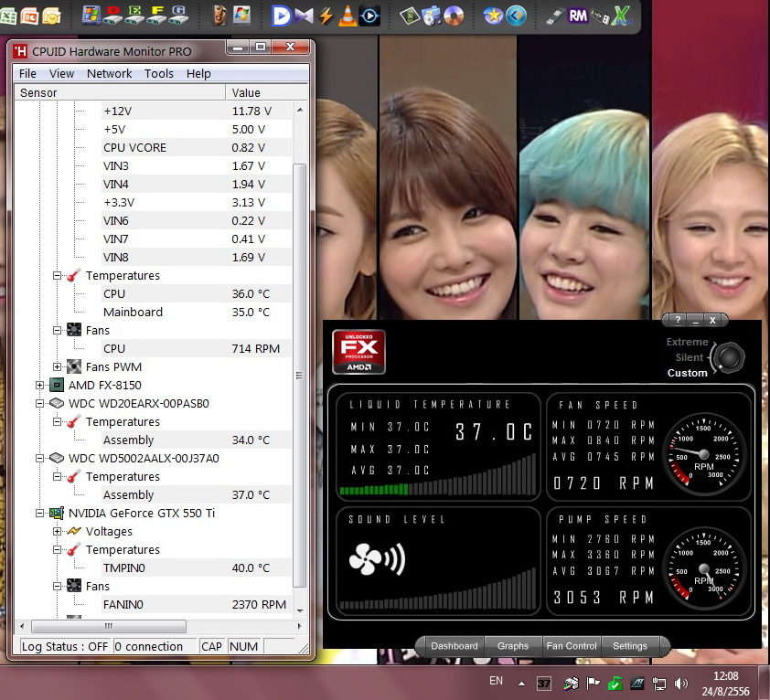The image size is (770, 700).
Task: Open drive E from the dock
Action: click(134, 16)
